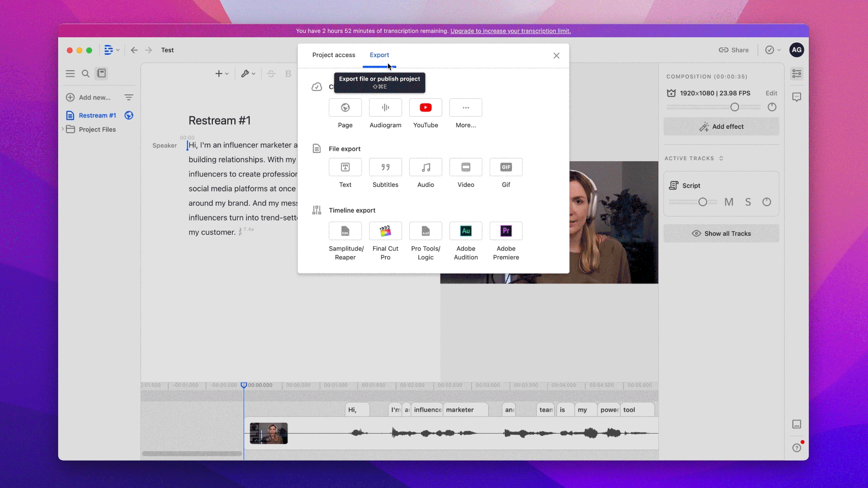The height and width of the screenshot is (488, 868).
Task: Export timeline to Adobe Audition
Action: click(x=466, y=231)
